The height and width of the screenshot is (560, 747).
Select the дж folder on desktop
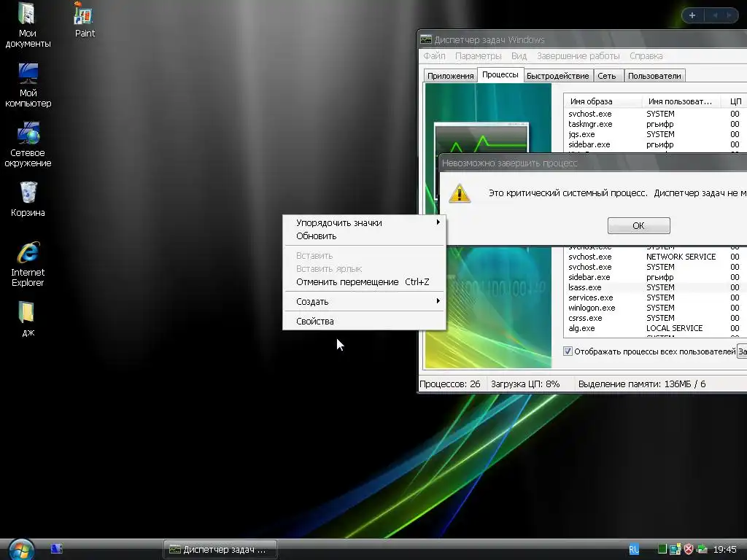[x=28, y=319]
